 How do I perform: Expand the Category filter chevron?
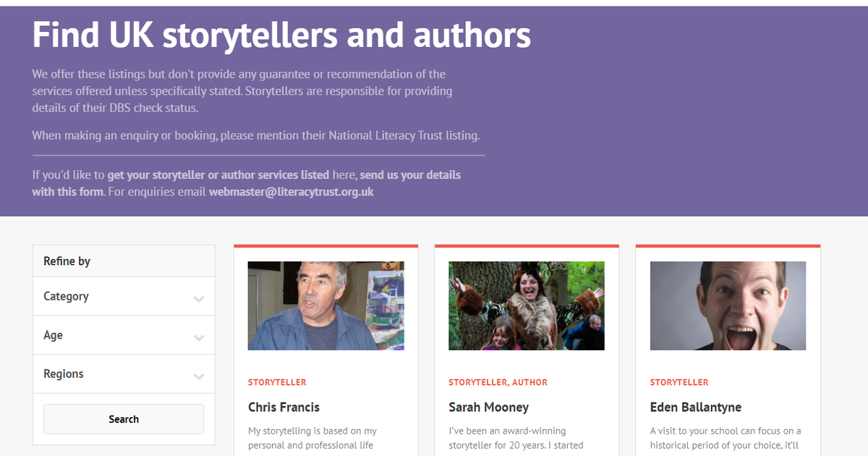coord(199,298)
